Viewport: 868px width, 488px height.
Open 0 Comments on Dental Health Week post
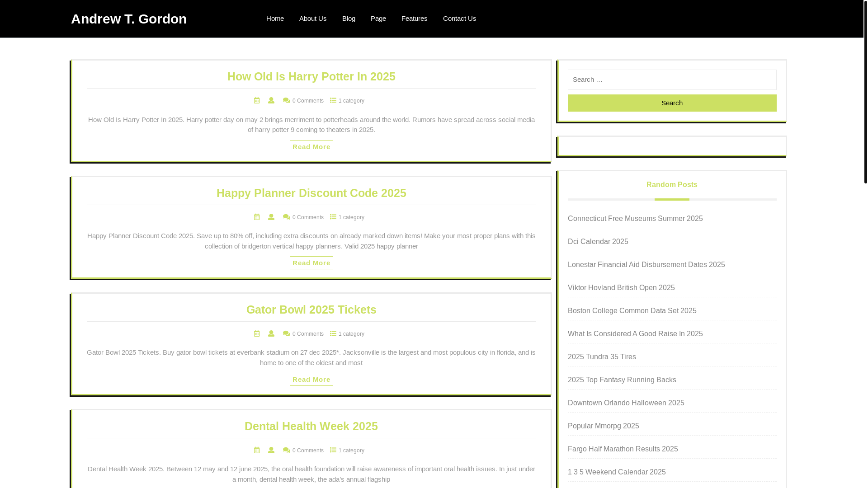tap(308, 450)
